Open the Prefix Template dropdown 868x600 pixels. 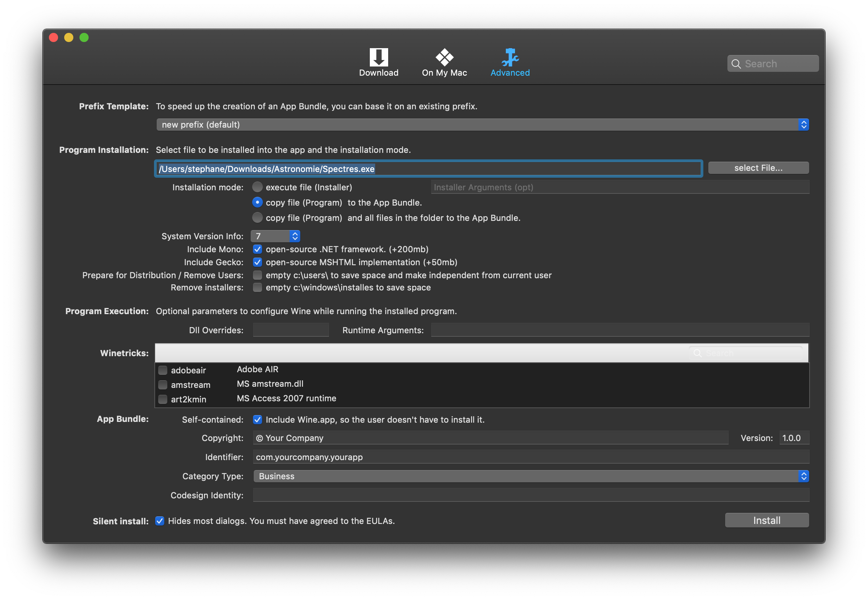[482, 125]
